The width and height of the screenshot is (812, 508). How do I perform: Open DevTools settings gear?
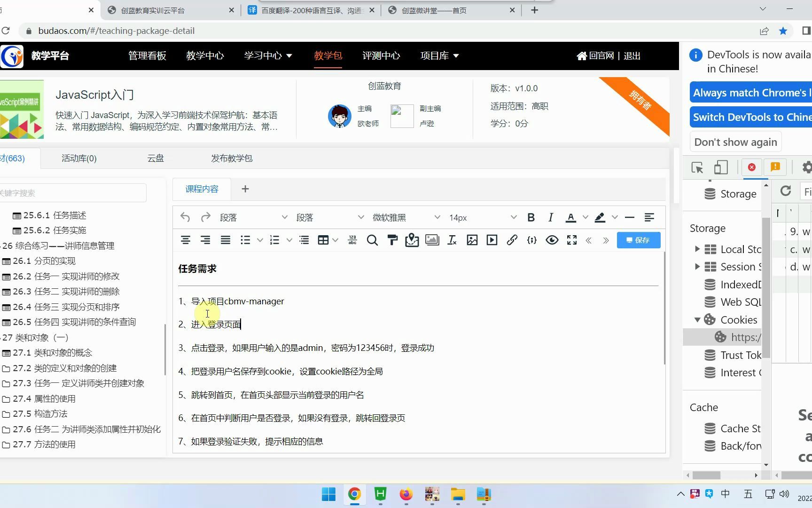tap(806, 167)
